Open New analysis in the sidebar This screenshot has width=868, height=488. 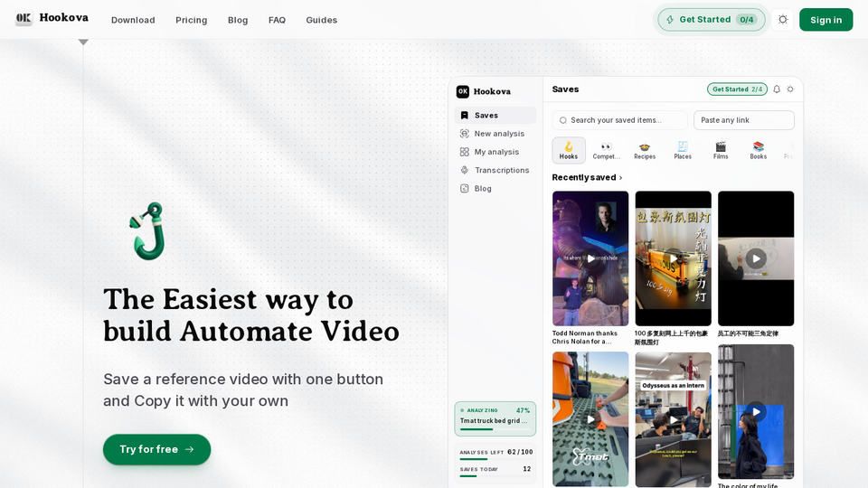tap(495, 134)
